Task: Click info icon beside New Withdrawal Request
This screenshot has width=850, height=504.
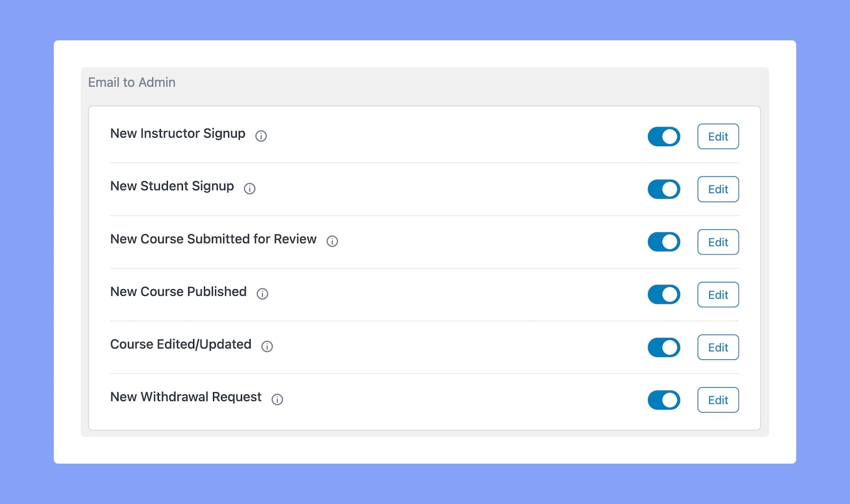Action: click(x=277, y=399)
